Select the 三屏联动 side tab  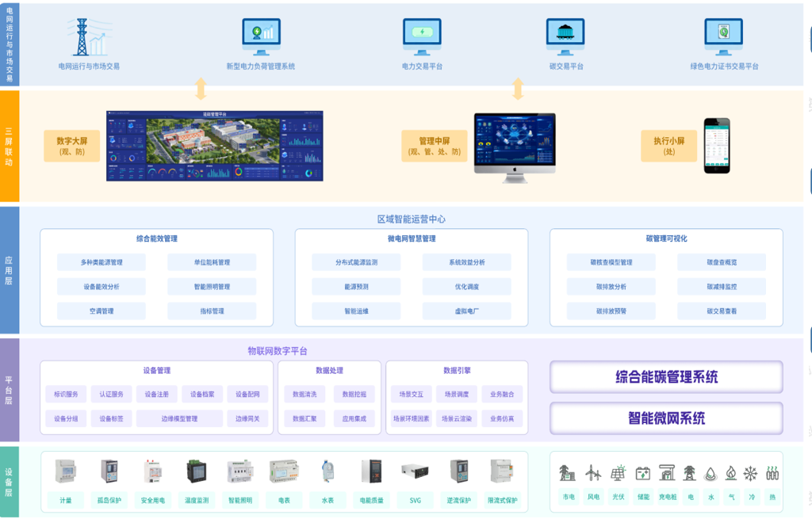(9, 147)
